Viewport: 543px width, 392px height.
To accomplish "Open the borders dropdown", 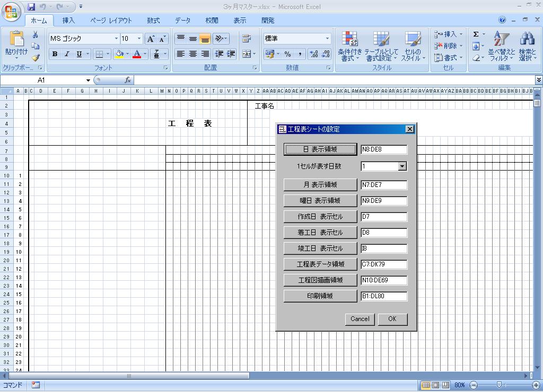I will (108, 54).
